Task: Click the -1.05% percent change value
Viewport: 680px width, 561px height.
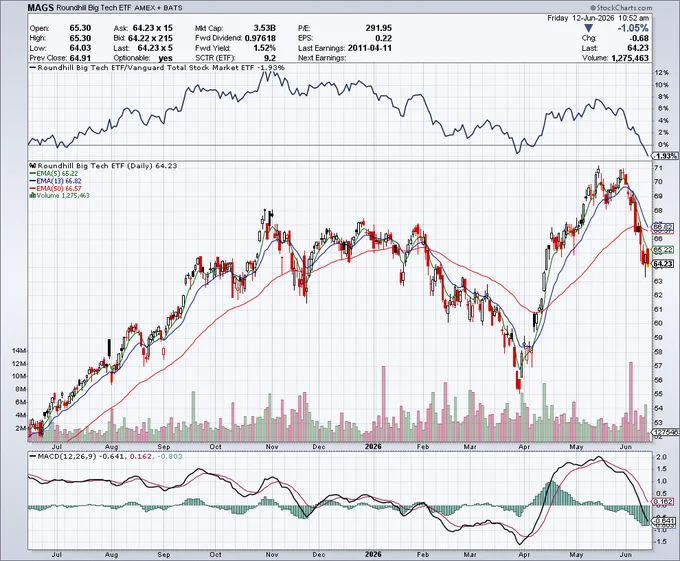Action: click(x=633, y=28)
